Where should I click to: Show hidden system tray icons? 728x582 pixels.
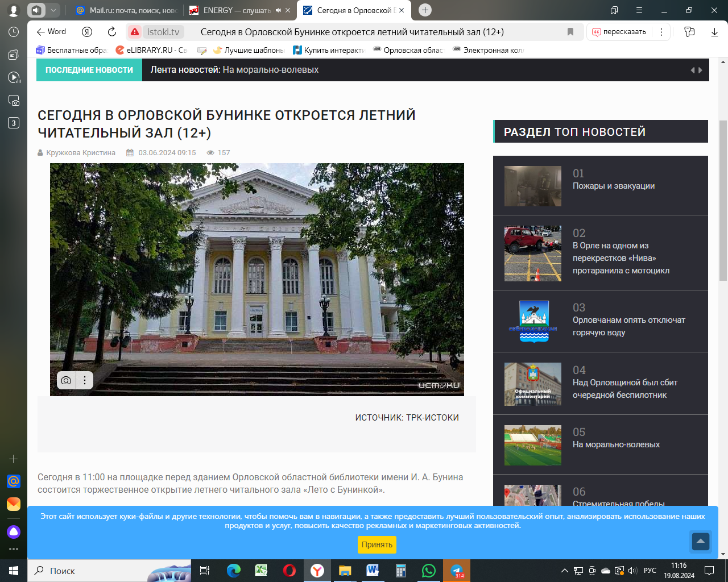tap(564, 571)
